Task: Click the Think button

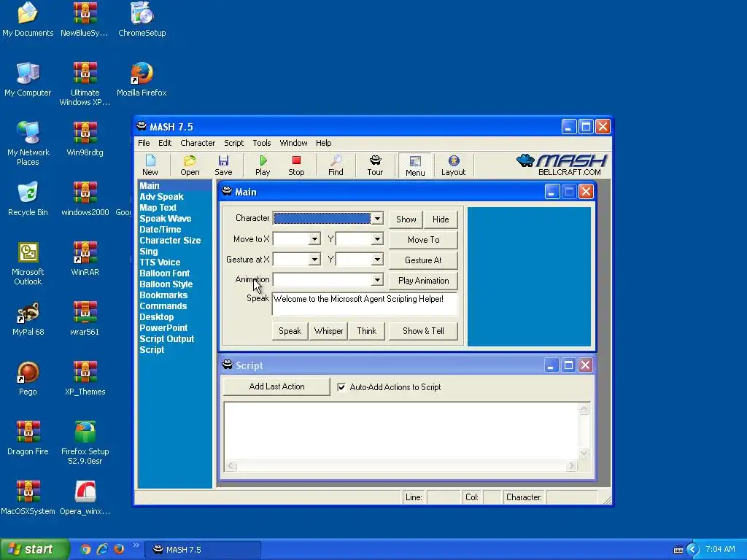Action: (x=367, y=331)
